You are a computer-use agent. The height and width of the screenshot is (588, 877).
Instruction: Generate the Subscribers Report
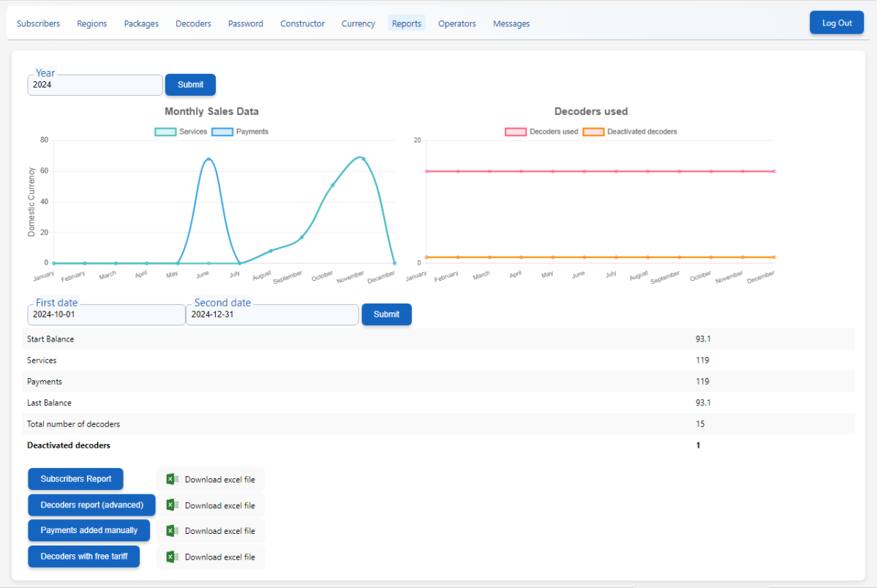(76, 479)
